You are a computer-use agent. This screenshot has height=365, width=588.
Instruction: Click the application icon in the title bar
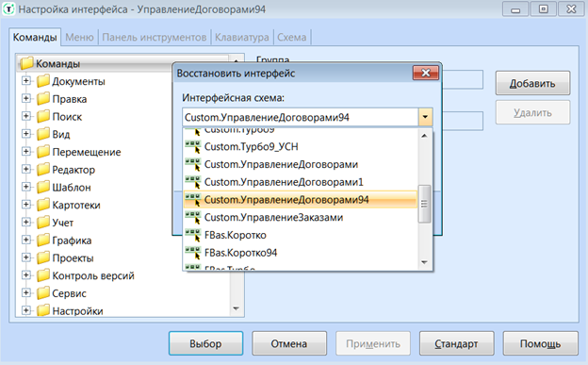(x=8, y=9)
